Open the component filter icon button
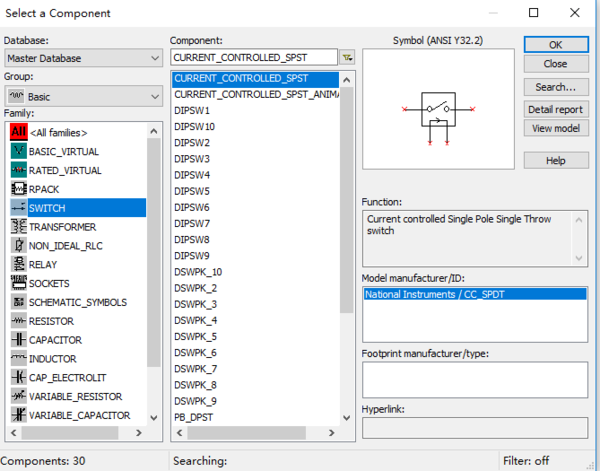This screenshot has width=600, height=471. point(347,57)
